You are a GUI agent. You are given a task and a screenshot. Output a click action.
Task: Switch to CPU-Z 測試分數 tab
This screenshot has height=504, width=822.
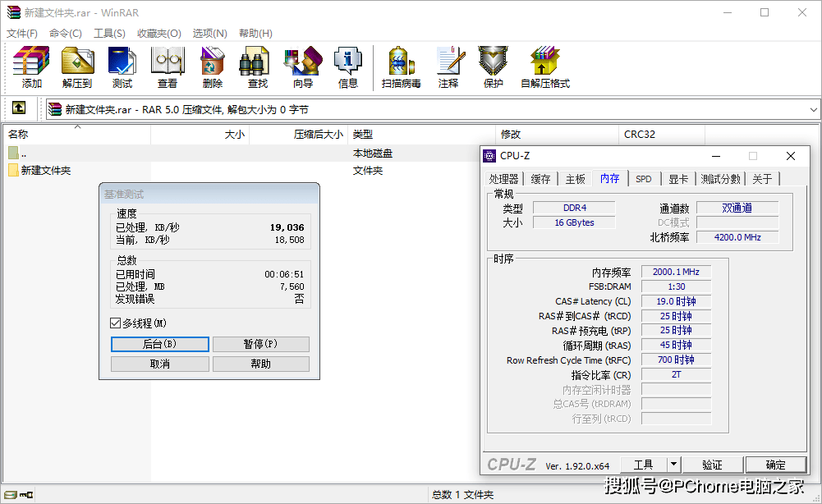pos(721,179)
